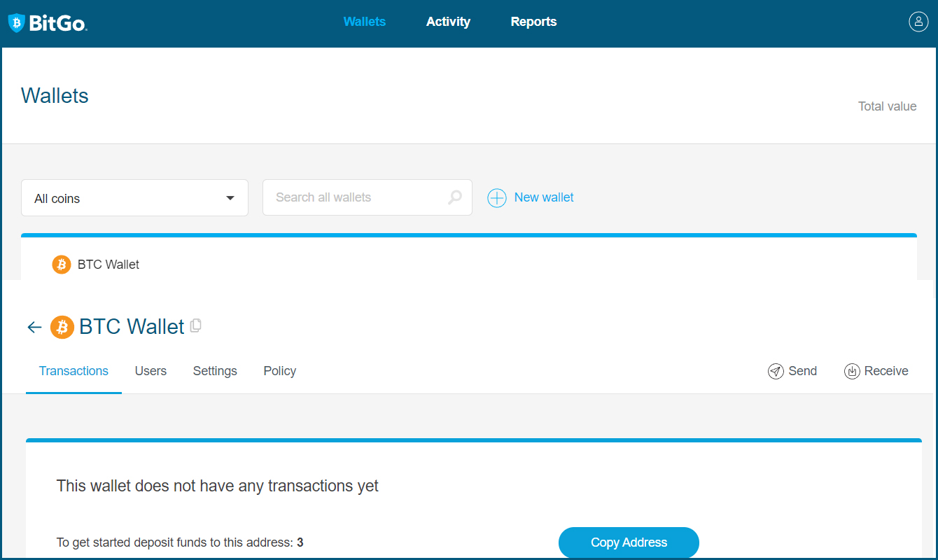Click the Bitcoin icon in BTC Wallet list row
The width and height of the screenshot is (938, 560).
click(62, 265)
